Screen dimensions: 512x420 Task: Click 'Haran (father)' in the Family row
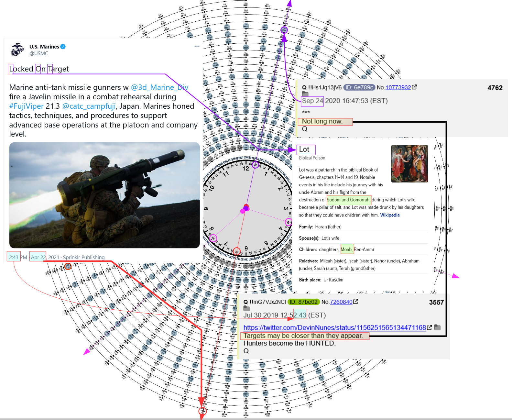[x=328, y=227]
